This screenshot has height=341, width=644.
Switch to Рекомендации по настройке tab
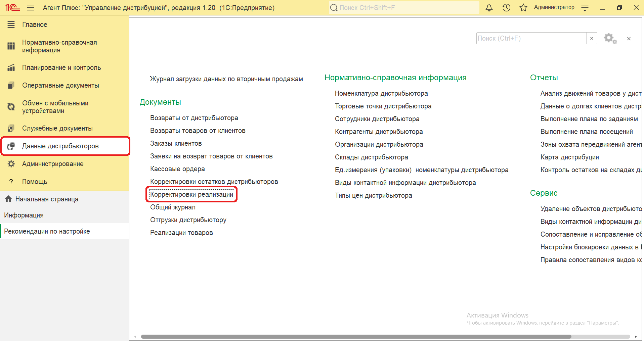click(x=65, y=231)
